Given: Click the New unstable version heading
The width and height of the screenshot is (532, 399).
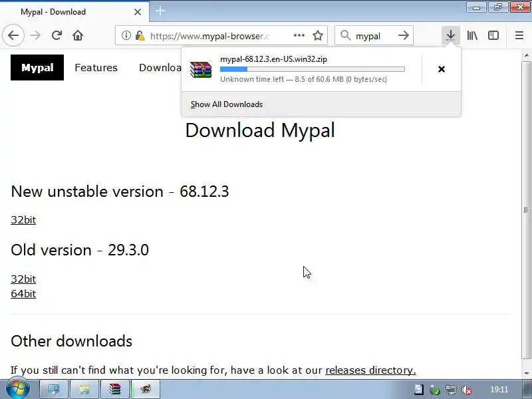Looking at the screenshot, I should point(120,192).
